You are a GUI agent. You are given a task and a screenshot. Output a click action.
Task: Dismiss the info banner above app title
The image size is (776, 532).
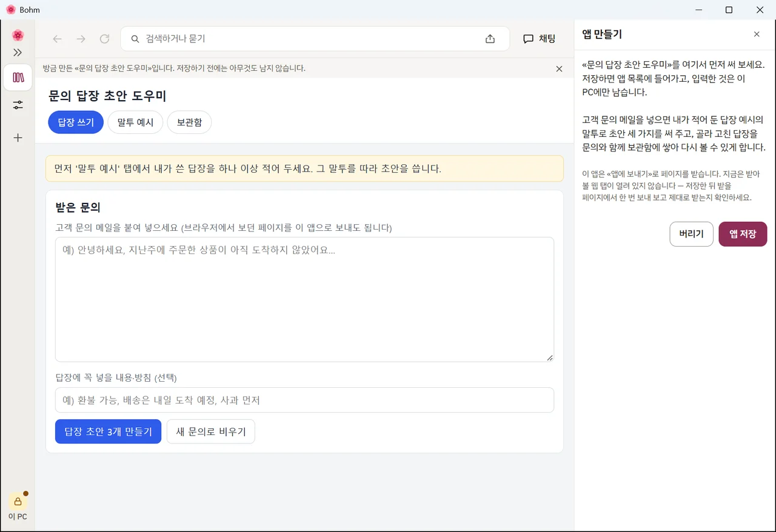click(x=559, y=69)
